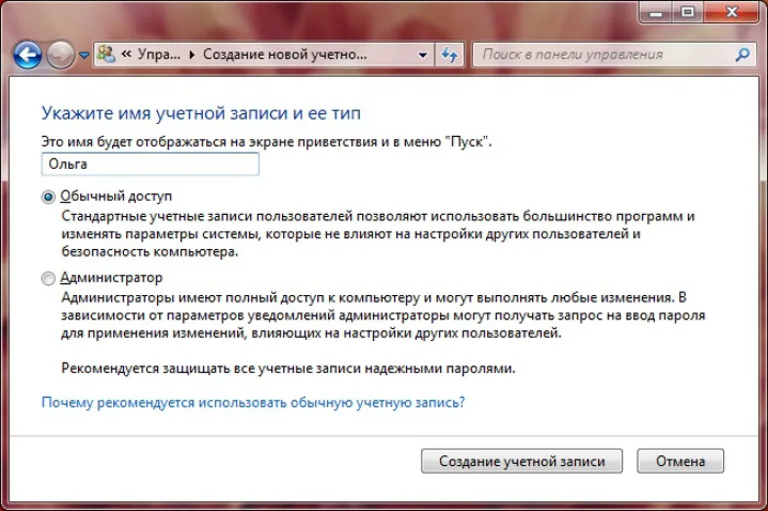Image resolution: width=768 pixels, height=511 pixels.
Task: Click the Администраторы имеют полный доступ paragraph
Action: (x=383, y=316)
